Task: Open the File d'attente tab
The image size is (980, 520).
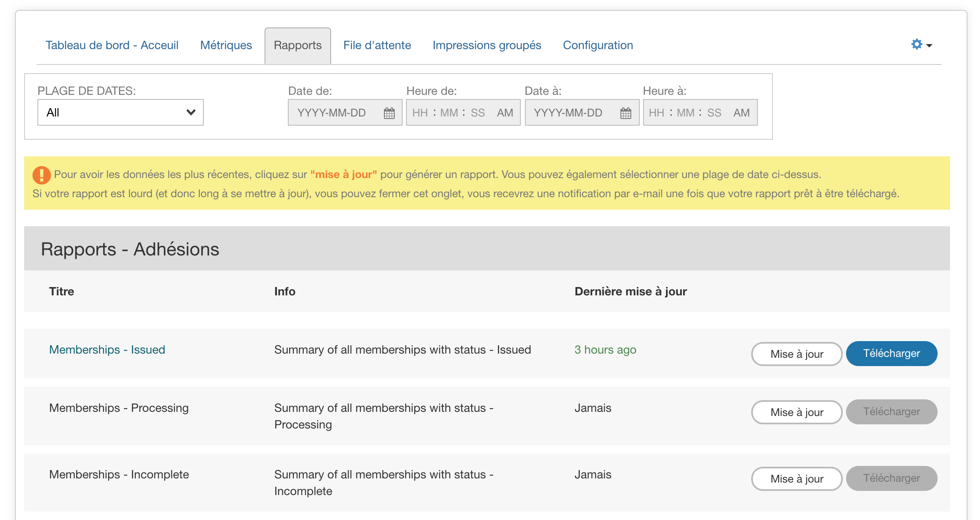Action: (377, 45)
